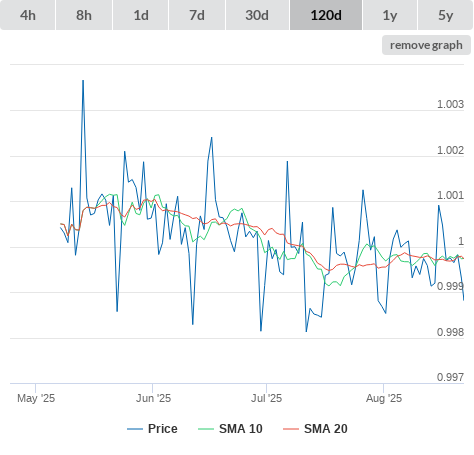Click the Jun '25 axis tick label

[x=153, y=398]
